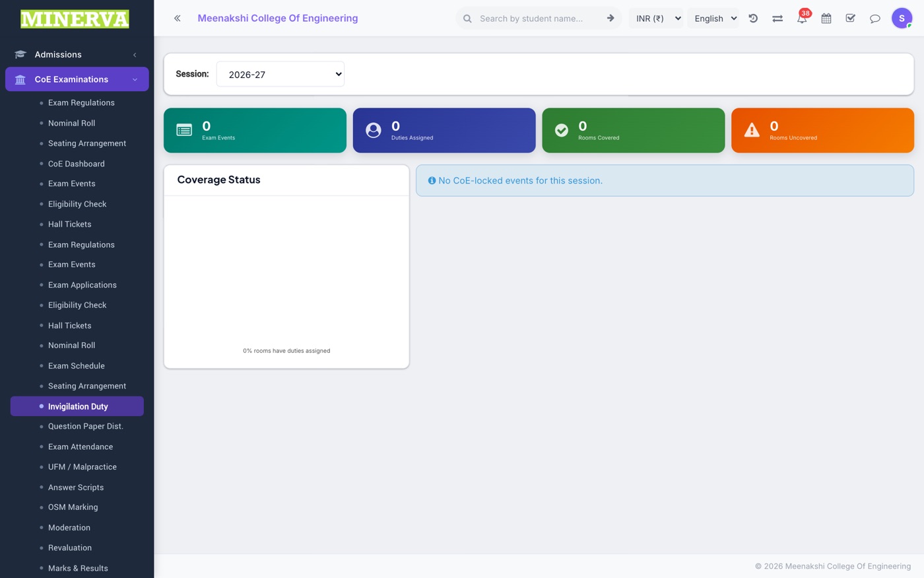Open the English language dropdown
The image size is (924, 578).
[715, 18]
